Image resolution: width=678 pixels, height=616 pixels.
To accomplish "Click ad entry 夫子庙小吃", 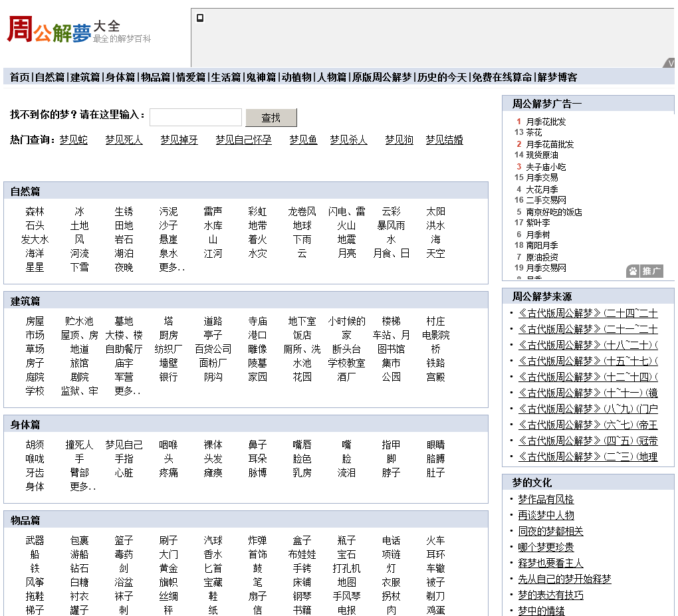I will tap(546, 167).
